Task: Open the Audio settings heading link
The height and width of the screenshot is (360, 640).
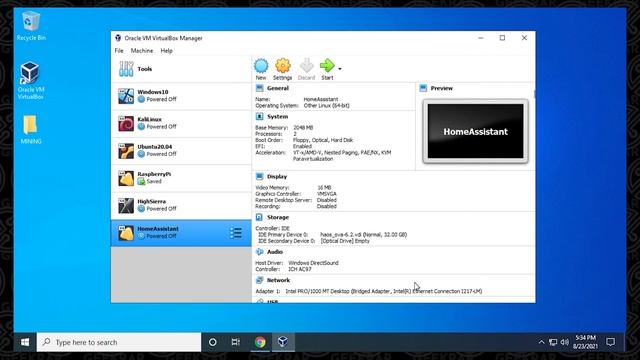Action: (x=275, y=252)
